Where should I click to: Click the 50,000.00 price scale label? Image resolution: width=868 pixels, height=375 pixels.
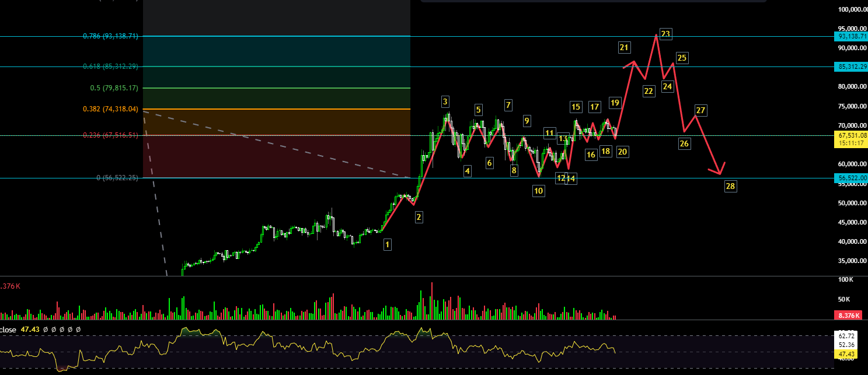(853, 204)
